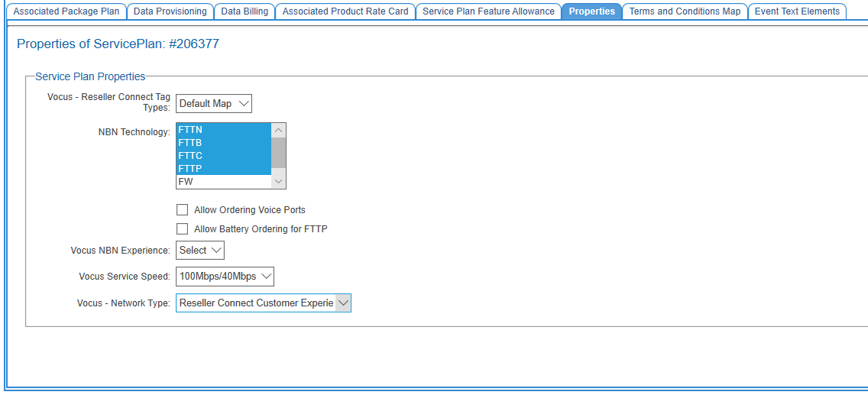Screen dimensions: 868x395
Task: Open the Data Billing tab
Action: coord(245,11)
